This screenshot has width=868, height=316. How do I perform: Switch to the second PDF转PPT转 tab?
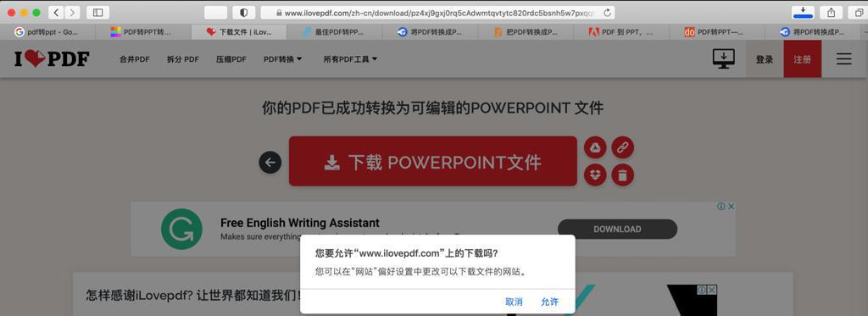point(143,32)
